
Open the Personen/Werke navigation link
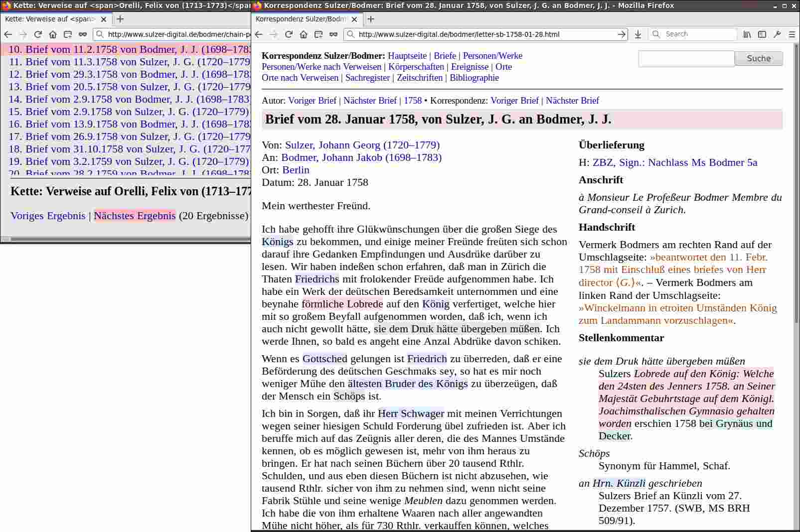point(492,56)
